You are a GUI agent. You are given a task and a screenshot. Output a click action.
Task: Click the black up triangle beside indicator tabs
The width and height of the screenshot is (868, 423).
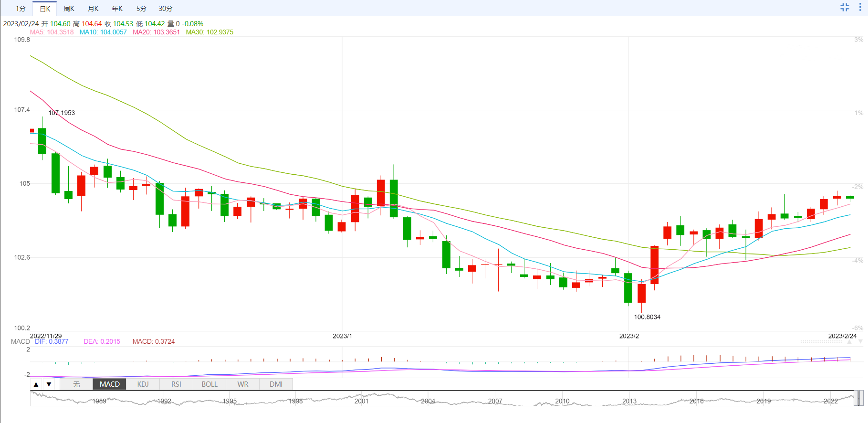(36, 384)
